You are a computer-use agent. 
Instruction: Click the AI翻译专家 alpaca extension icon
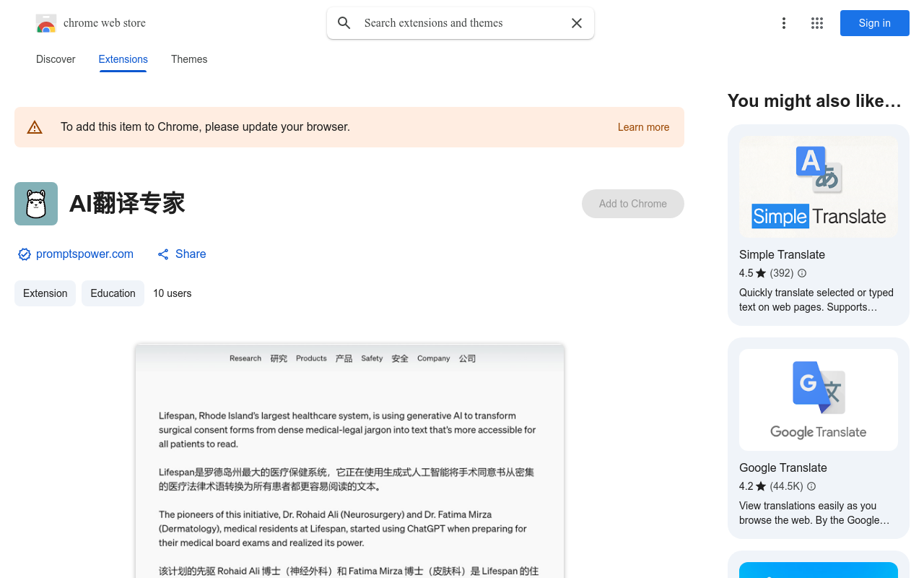tap(36, 204)
